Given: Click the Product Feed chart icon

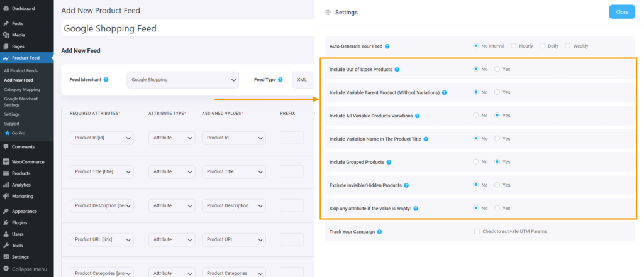Looking at the screenshot, I should coord(6,58).
